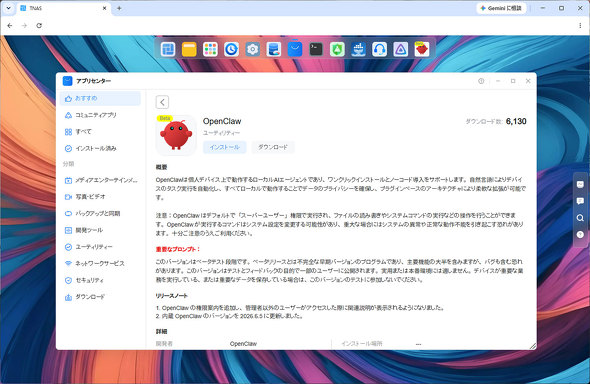Open the red OpenClaw Beta dock icon
The height and width of the screenshot is (384, 590).
pyautogui.click(x=422, y=49)
